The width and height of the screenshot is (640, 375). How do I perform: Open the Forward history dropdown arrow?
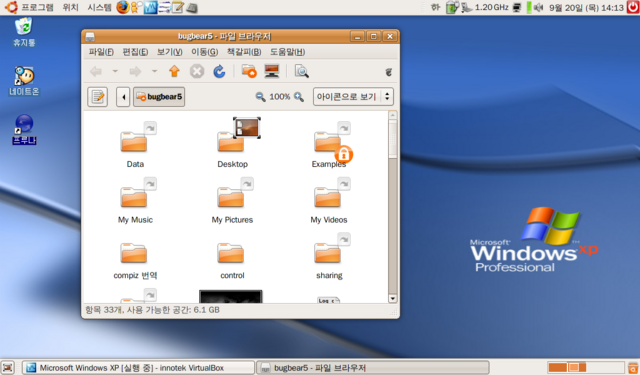click(154, 71)
